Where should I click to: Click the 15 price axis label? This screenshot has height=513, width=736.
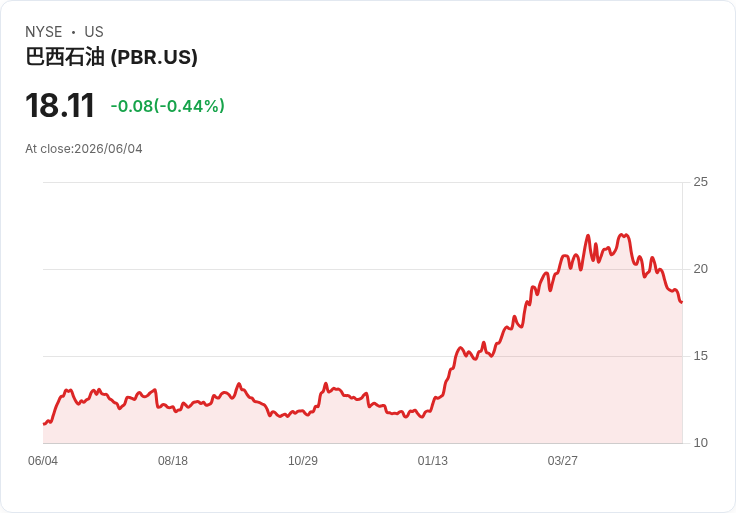700,356
